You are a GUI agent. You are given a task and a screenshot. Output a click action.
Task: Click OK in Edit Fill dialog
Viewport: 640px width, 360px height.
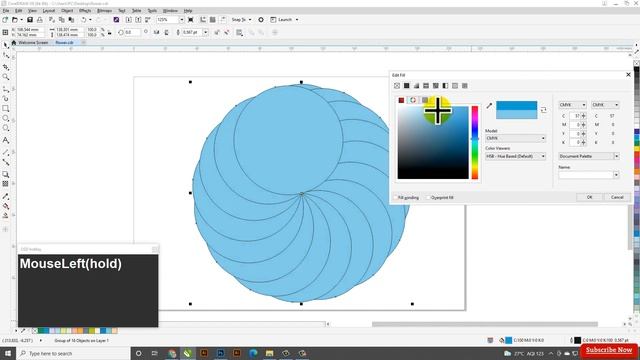coord(589,197)
